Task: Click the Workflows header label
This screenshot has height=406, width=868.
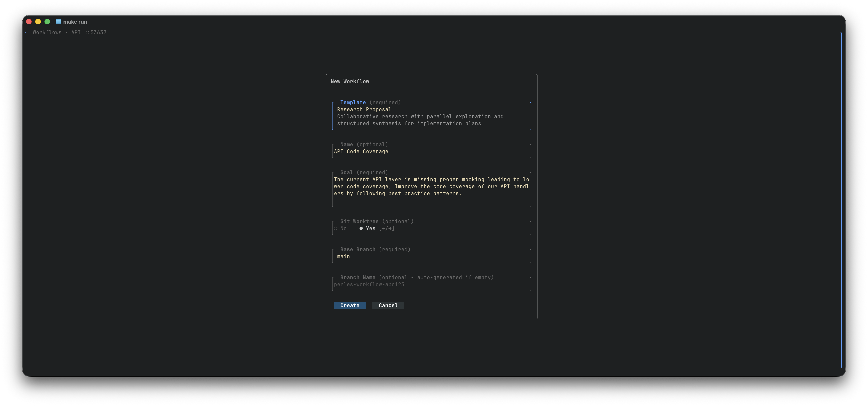Action: point(47,32)
